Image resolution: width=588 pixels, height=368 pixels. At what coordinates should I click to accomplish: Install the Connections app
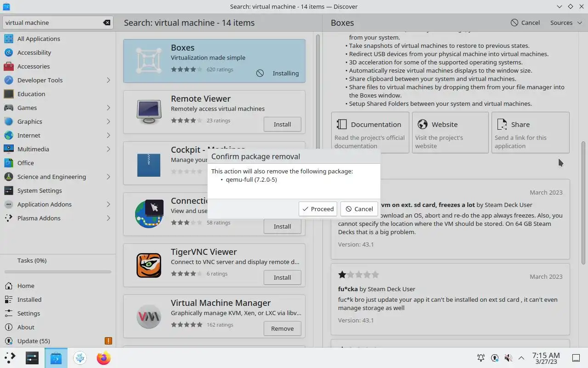pos(282,226)
